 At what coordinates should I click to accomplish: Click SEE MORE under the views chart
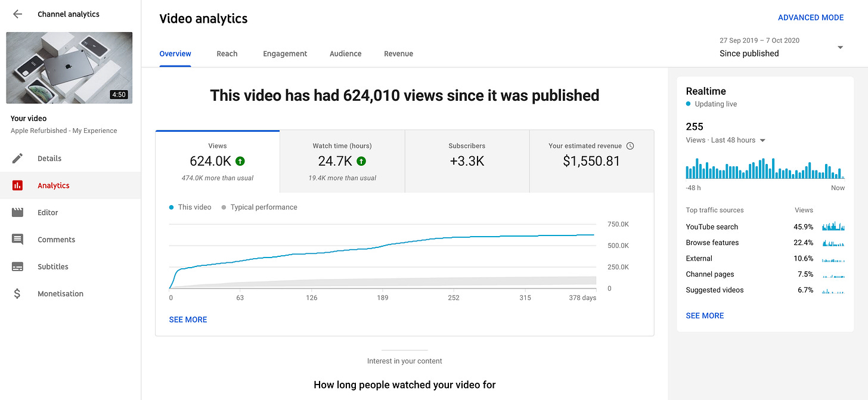tap(188, 320)
